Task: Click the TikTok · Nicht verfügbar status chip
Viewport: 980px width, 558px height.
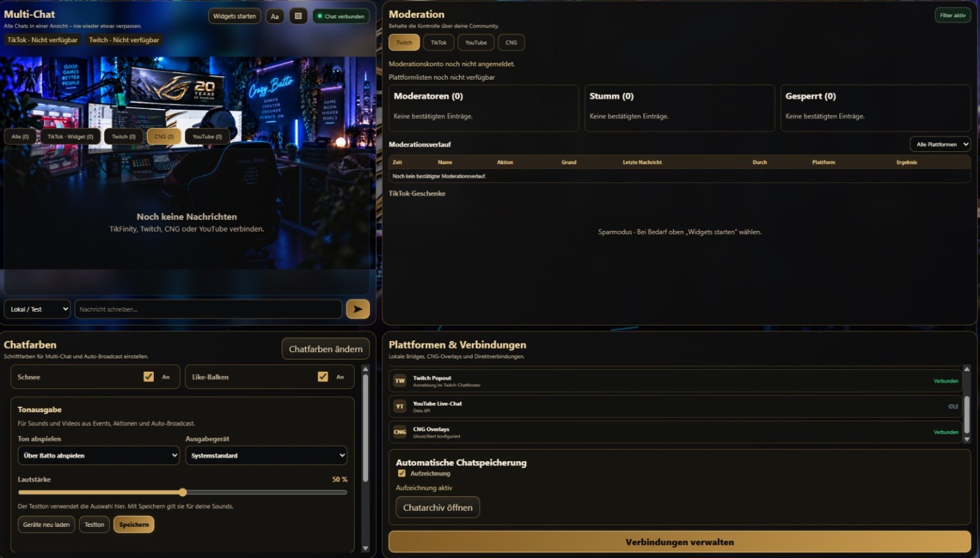Action: 43,40
